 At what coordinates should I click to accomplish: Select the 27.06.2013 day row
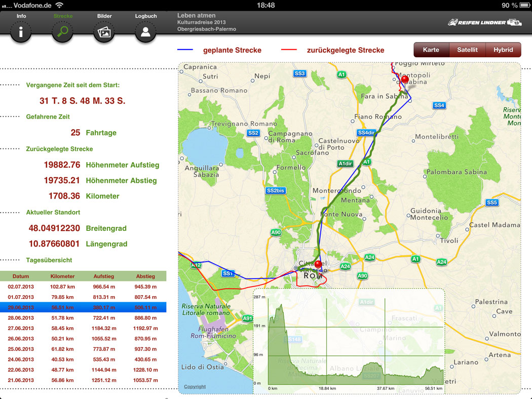[83, 328]
